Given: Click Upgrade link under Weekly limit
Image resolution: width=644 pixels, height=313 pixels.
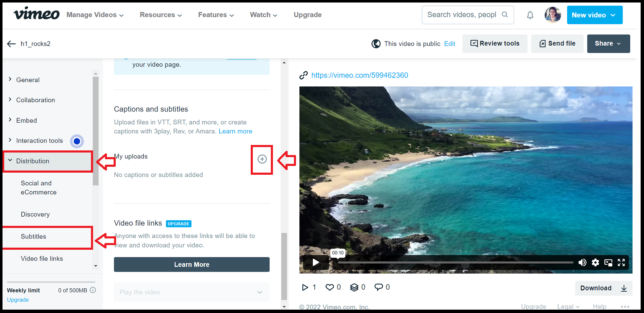Looking at the screenshot, I should tap(18, 300).
